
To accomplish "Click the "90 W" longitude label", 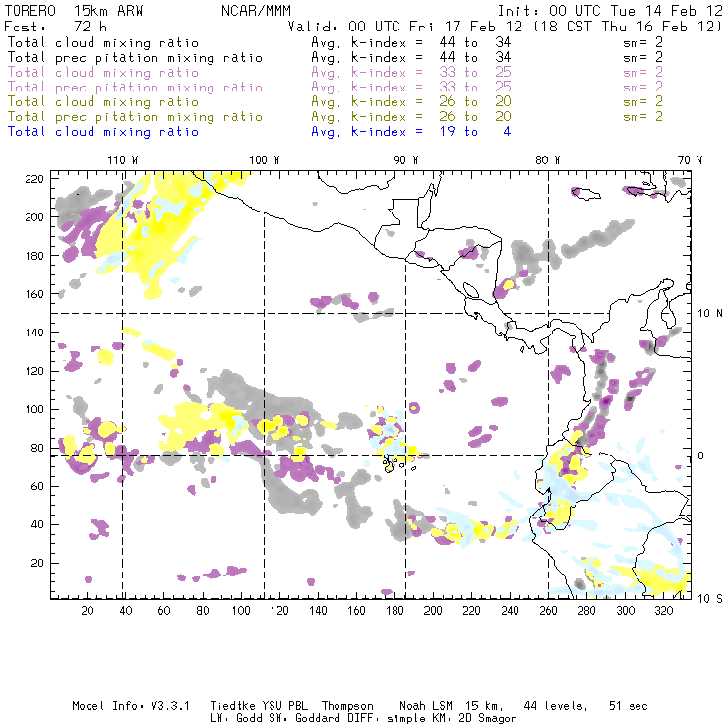I will tap(406, 160).
